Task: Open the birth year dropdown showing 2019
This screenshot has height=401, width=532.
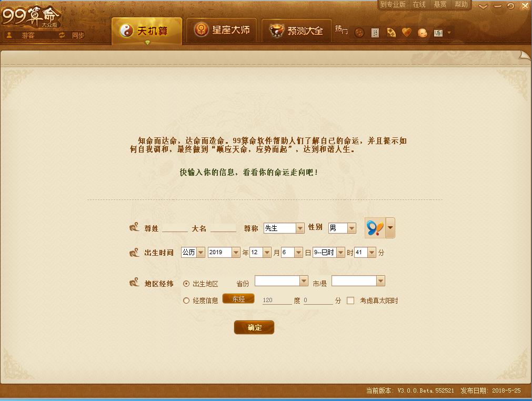Action: click(224, 253)
